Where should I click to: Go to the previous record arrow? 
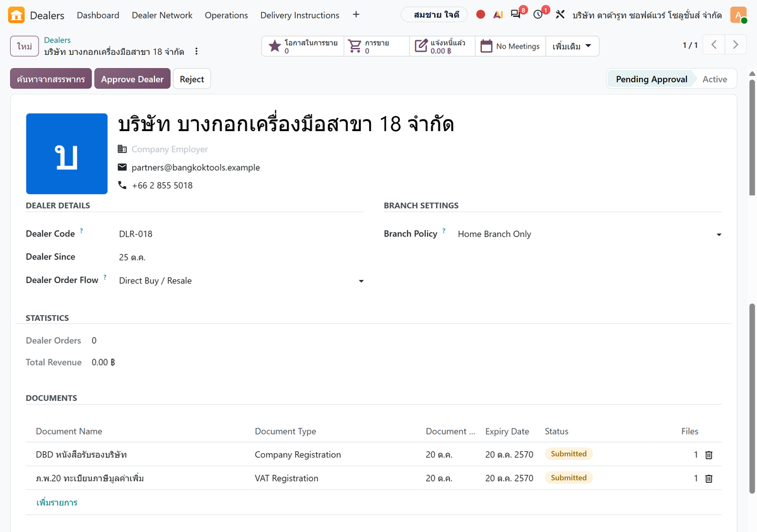[714, 45]
